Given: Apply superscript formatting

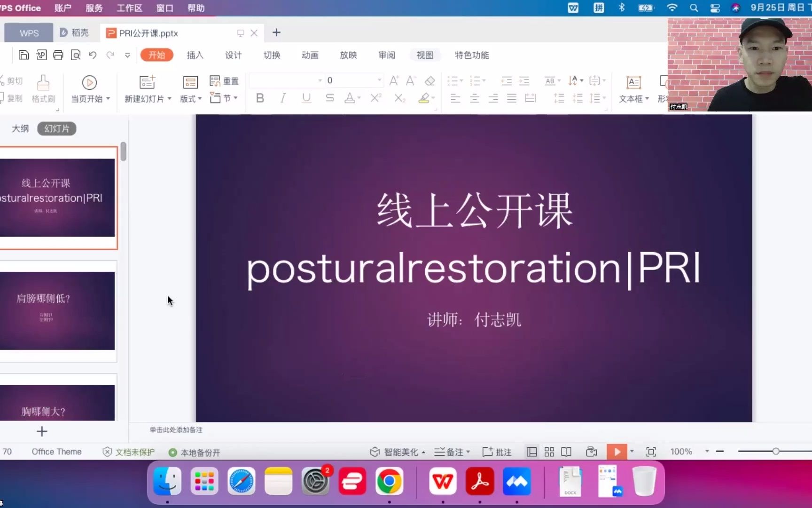Looking at the screenshot, I should tap(376, 98).
